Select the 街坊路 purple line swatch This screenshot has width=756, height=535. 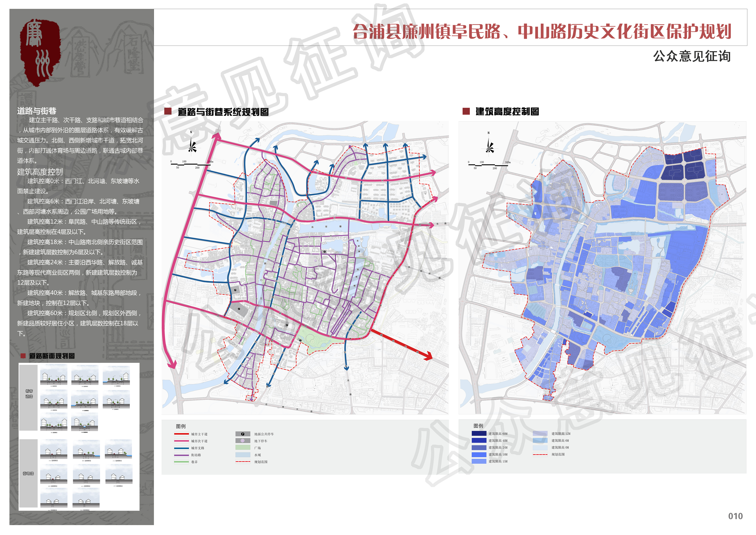pyautogui.click(x=181, y=455)
